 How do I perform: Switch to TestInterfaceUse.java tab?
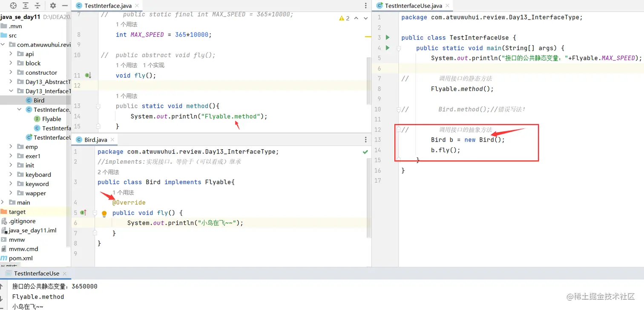[413, 6]
